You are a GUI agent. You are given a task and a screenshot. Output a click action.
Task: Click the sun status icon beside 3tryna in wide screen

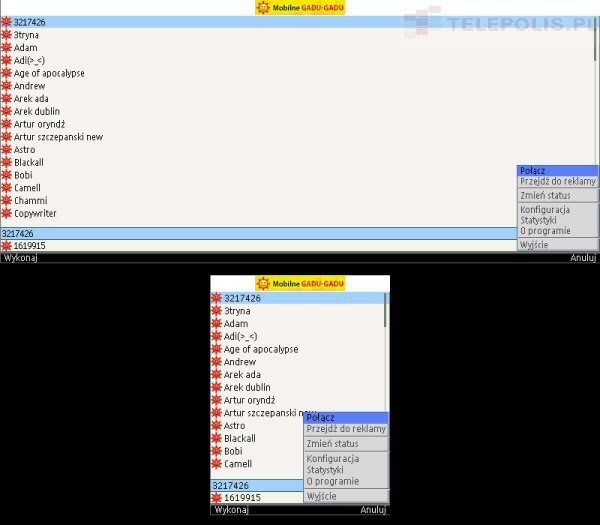(7, 35)
